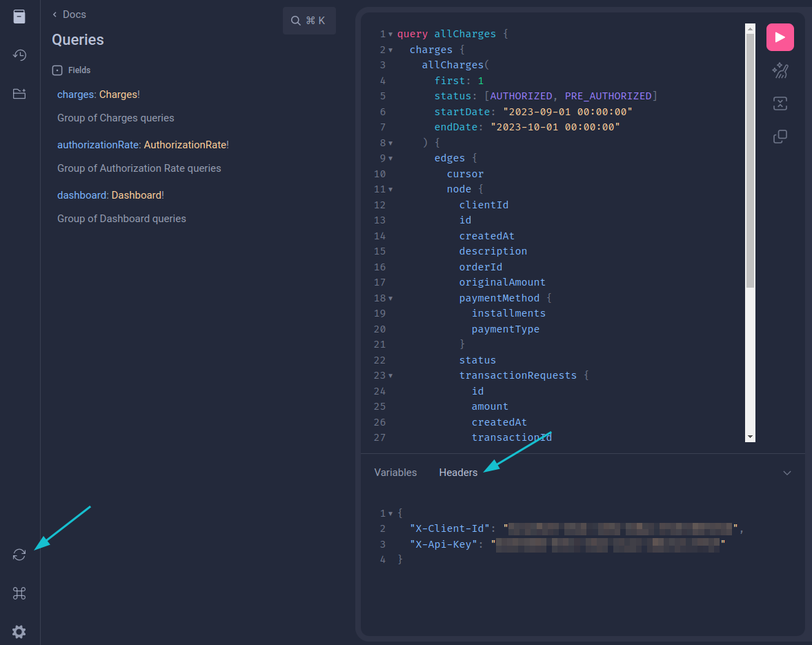Switch to the Headers tab
812x645 pixels.
click(458, 473)
